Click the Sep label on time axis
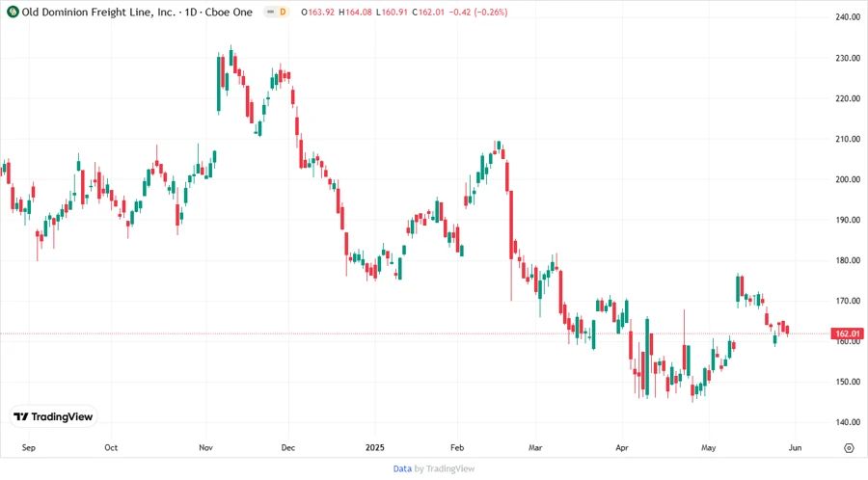Viewport: 868px width, 480px height. pos(29,447)
